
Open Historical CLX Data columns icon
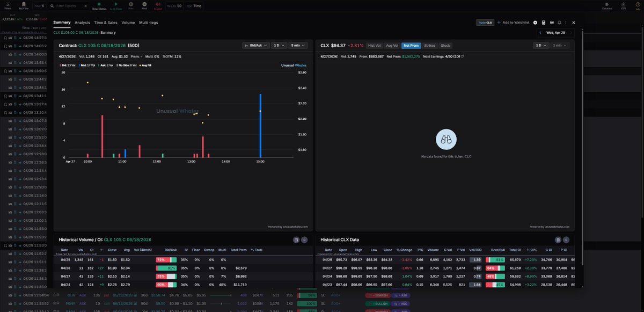pos(559,240)
